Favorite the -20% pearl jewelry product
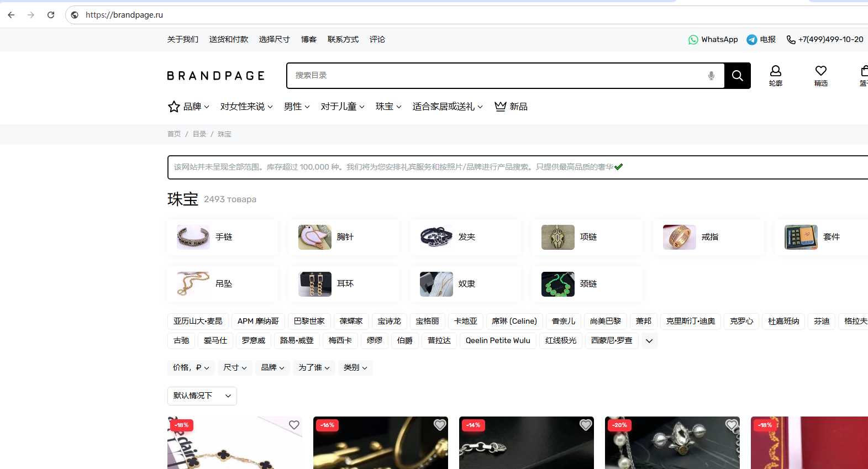 pos(732,425)
